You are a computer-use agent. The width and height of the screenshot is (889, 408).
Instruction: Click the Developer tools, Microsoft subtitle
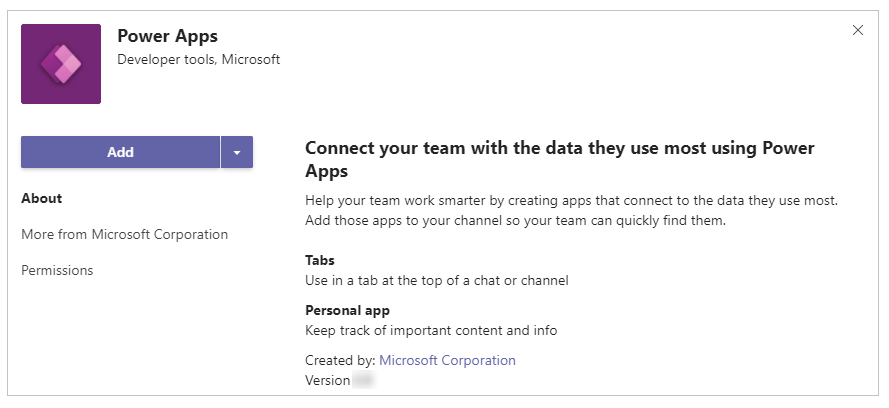(198, 59)
